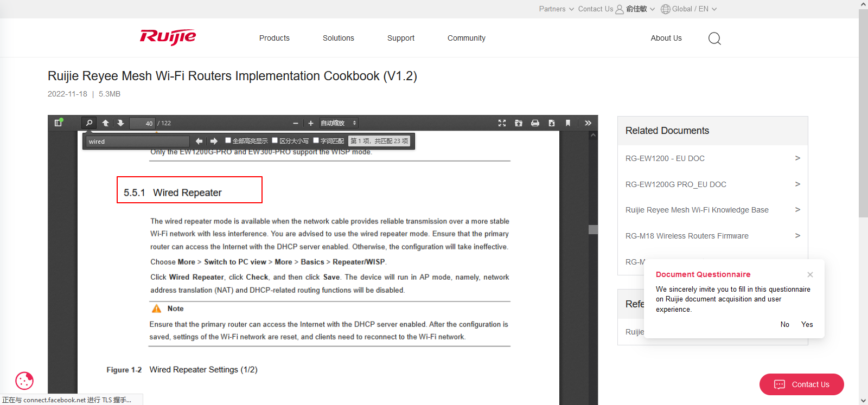This screenshot has height=405, width=868.
Task: Open the find-in-document search tool
Action: click(89, 123)
